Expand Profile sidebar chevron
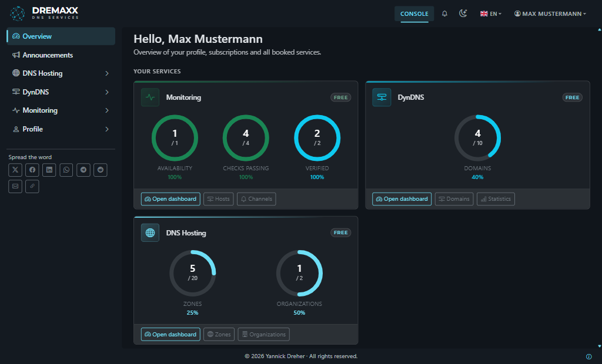 pos(107,129)
